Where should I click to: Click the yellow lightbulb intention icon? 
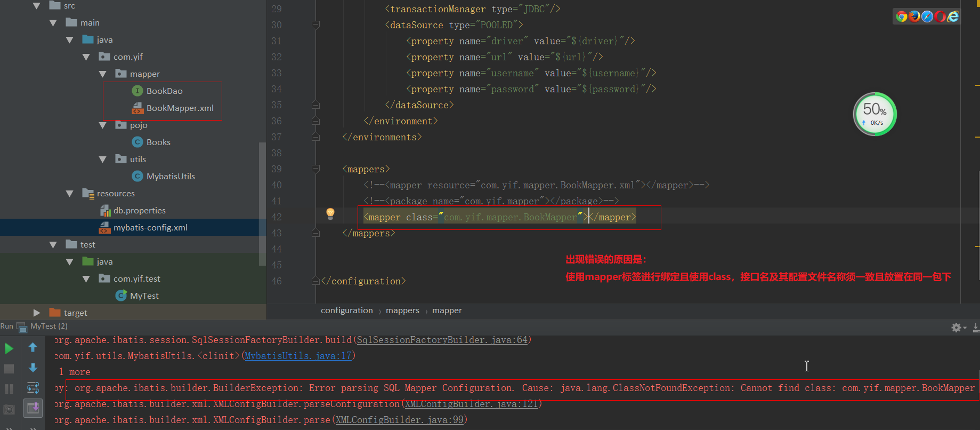pyautogui.click(x=330, y=214)
